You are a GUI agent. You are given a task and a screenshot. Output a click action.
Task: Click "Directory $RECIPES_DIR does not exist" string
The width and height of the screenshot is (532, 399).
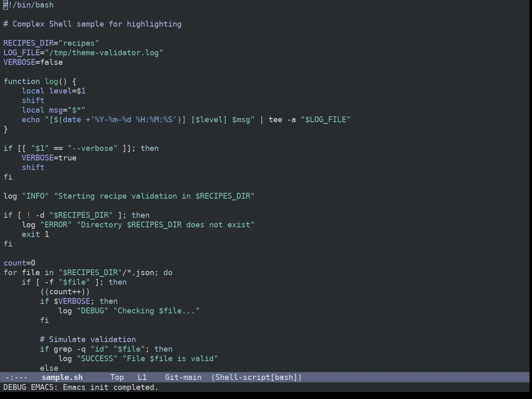[165, 225]
